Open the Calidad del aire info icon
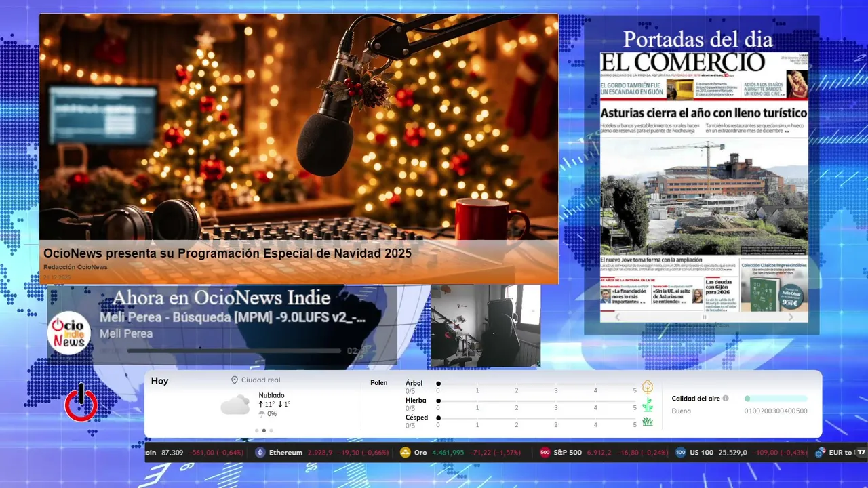This screenshot has height=488, width=868. pos(726,399)
